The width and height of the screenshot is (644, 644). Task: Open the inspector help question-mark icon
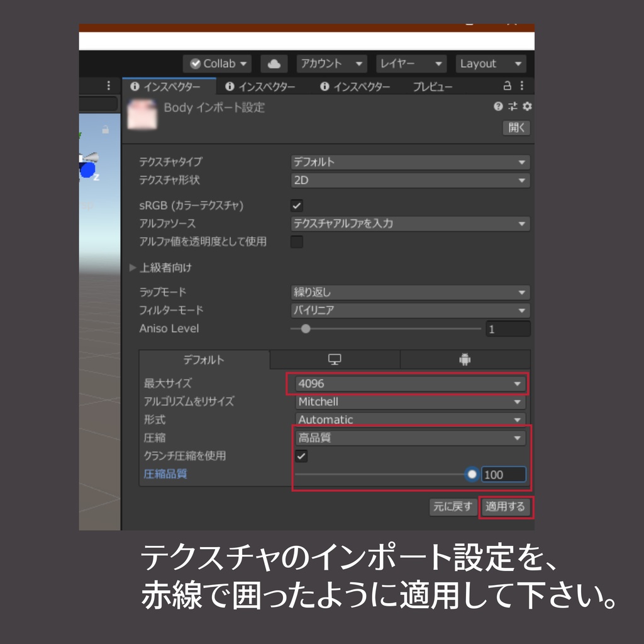click(x=498, y=106)
